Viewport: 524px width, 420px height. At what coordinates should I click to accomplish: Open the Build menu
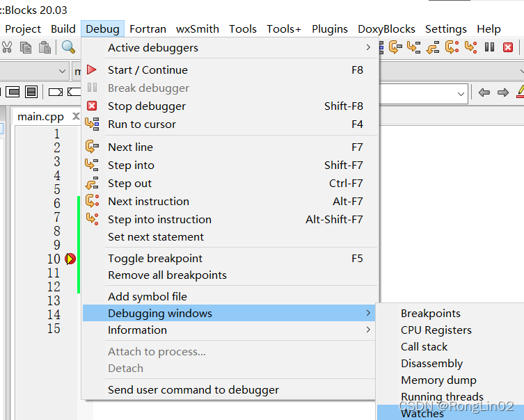tap(63, 29)
